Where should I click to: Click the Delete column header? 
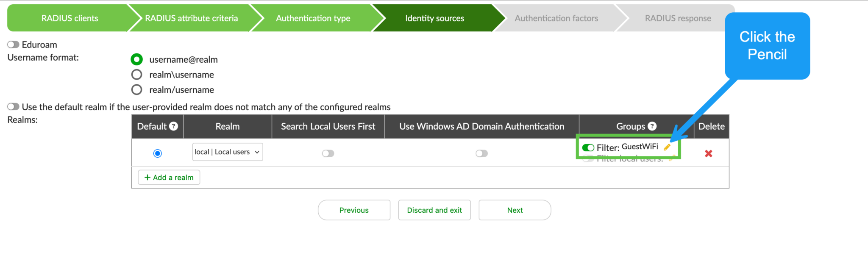click(712, 126)
